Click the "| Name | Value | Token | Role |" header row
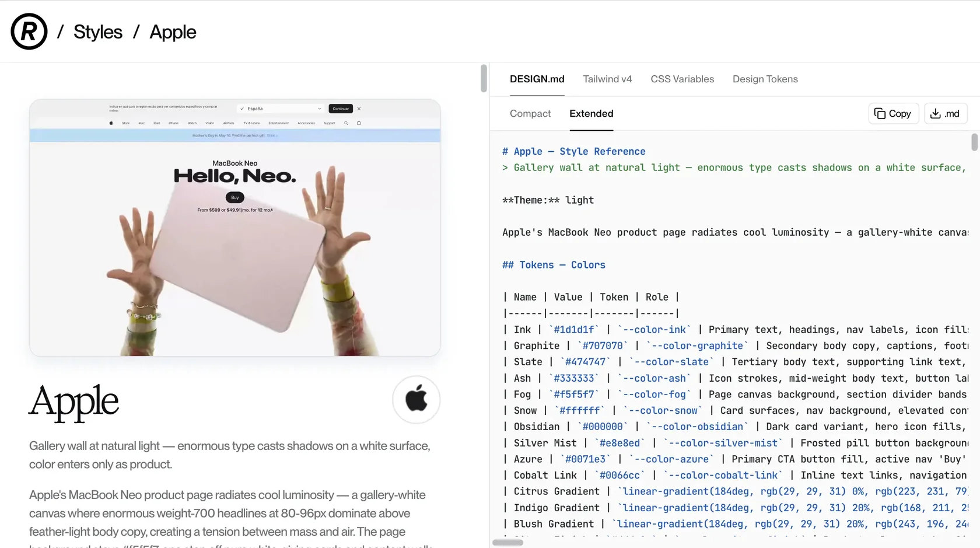This screenshot has height=548, width=980. [x=591, y=297]
